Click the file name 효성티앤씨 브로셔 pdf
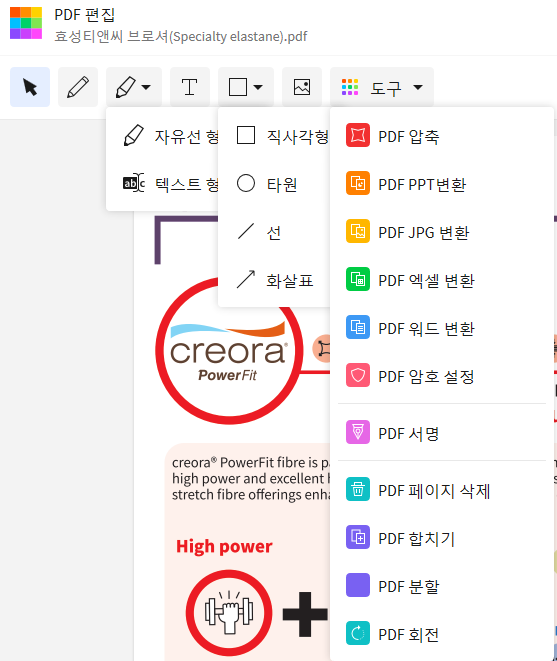The image size is (557, 661). click(x=180, y=36)
